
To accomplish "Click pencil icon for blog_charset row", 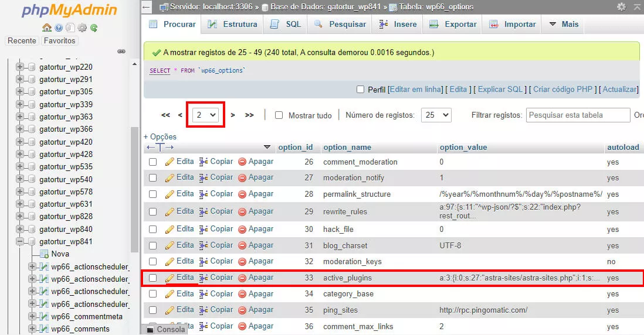I will (170, 245).
